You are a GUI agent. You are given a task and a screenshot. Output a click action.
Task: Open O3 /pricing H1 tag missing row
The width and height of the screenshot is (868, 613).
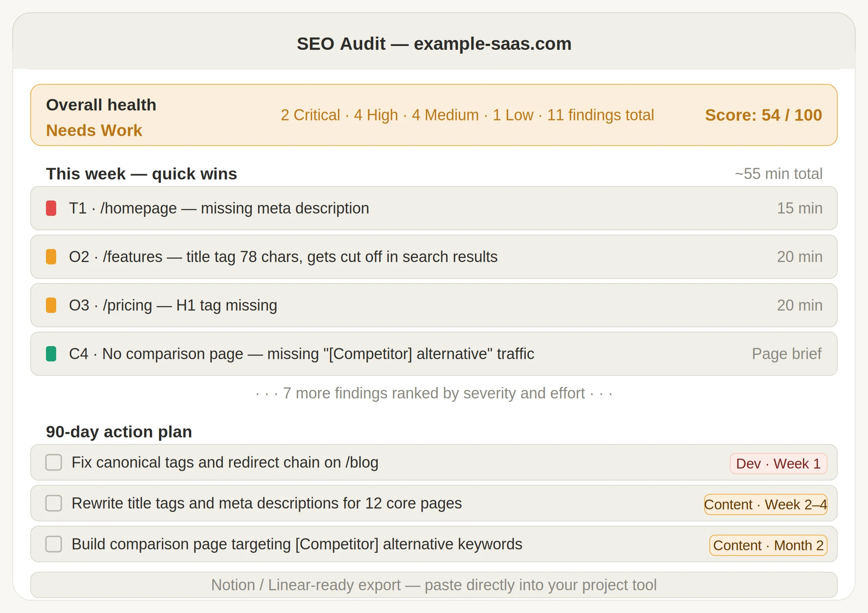[434, 306]
